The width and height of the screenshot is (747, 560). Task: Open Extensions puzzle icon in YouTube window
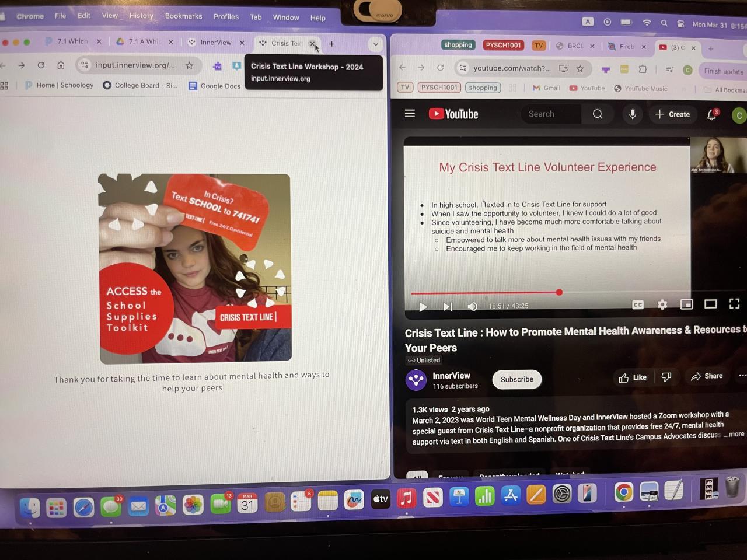643,69
